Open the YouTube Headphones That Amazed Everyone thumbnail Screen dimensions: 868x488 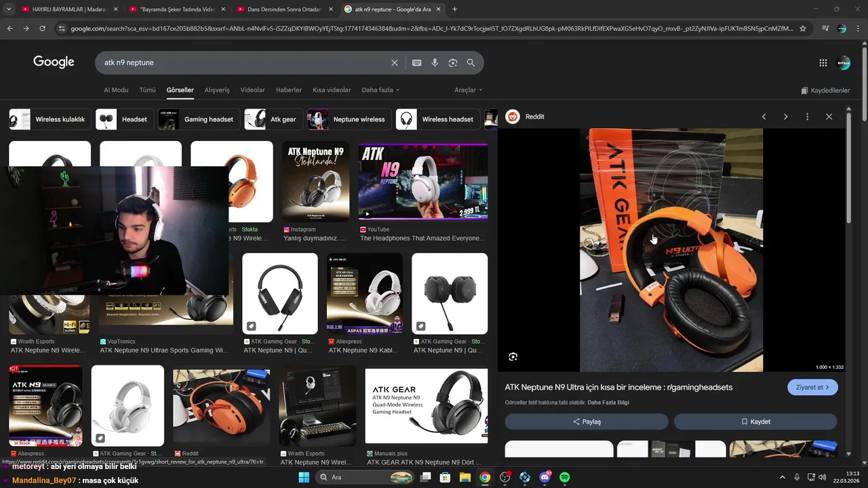[x=423, y=182]
